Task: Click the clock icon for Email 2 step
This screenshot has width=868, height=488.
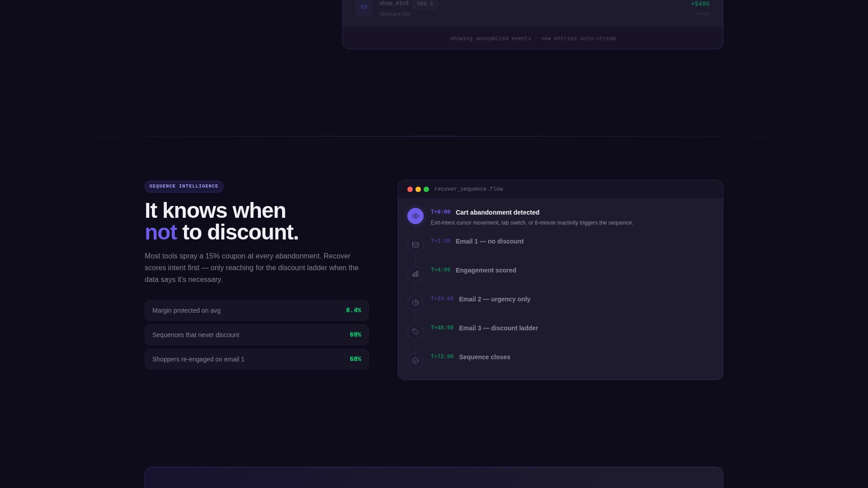Action: (x=415, y=303)
